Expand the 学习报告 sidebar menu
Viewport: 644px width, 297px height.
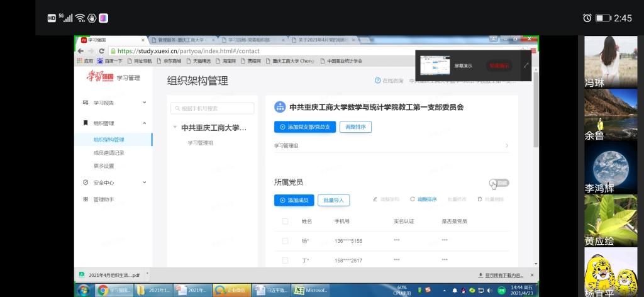144,103
